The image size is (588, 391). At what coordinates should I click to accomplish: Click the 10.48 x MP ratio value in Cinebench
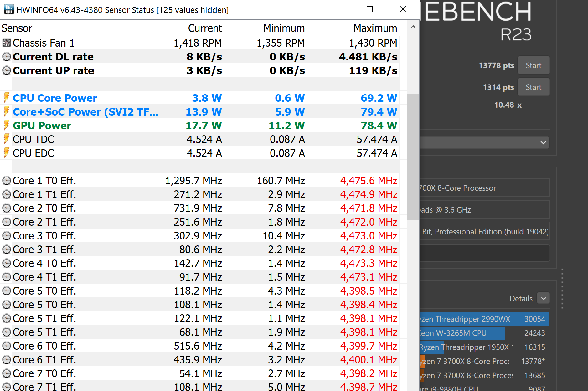point(508,105)
